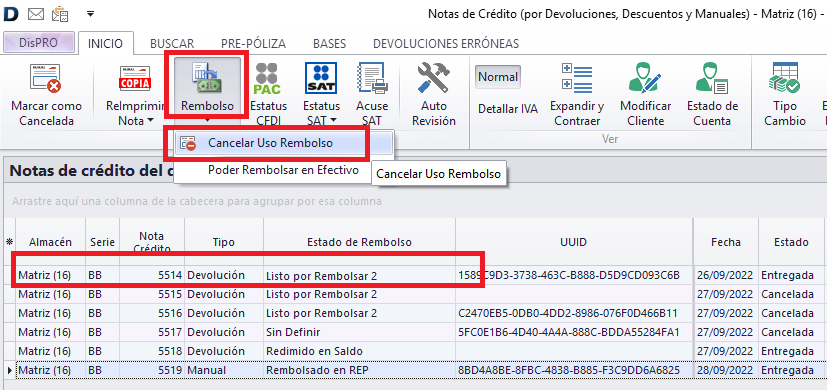Image resolution: width=827 pixels, height=390 pixels.
Task: Click UUID starting with 5FC0E1B6
Action: tap(574, 332)
